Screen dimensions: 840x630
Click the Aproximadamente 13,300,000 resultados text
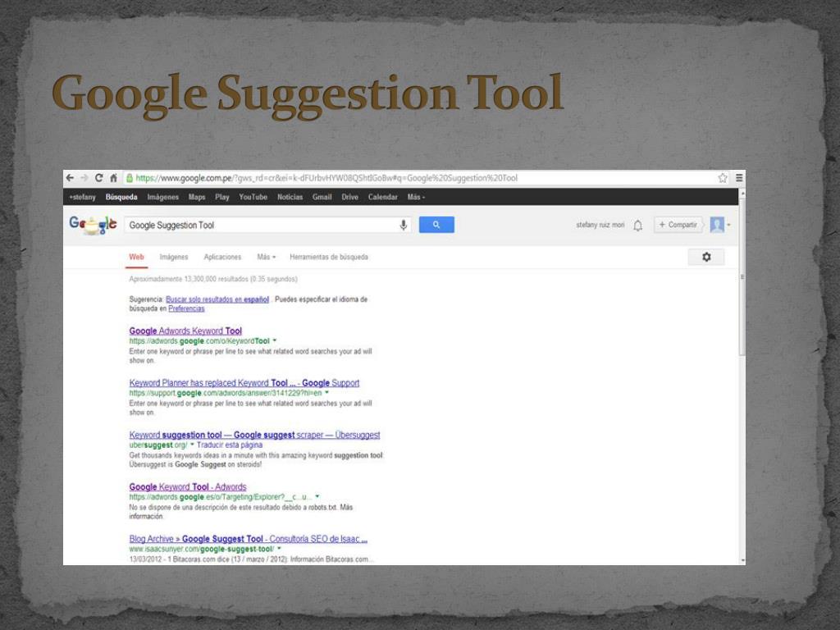213,279
